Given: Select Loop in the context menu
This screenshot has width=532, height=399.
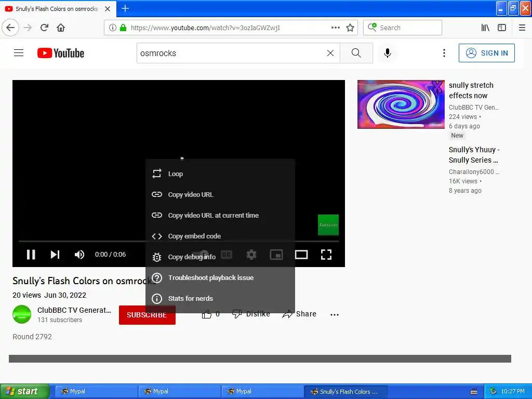Looking at the screenshot, I should (220, 174).
